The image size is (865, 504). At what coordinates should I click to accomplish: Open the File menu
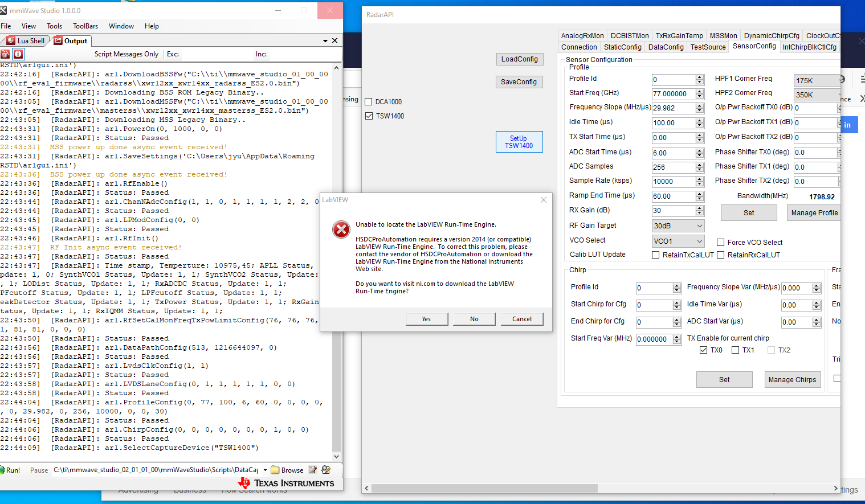(6, 26)
